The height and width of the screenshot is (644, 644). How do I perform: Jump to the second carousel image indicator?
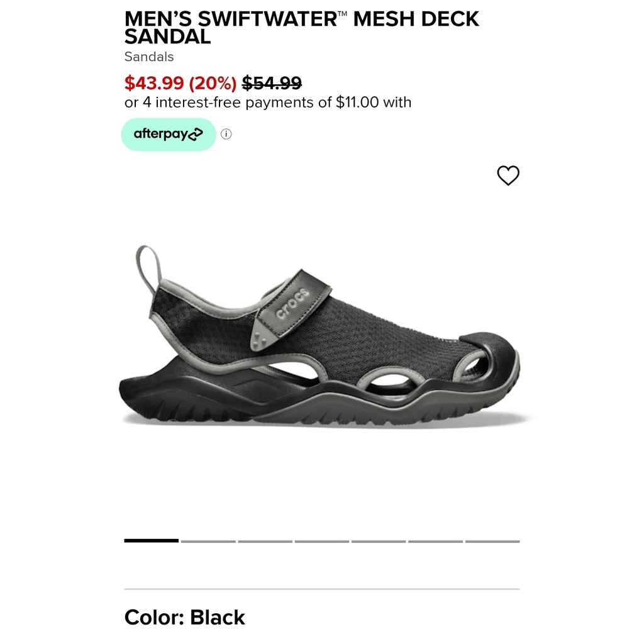(x=208, y=541)
